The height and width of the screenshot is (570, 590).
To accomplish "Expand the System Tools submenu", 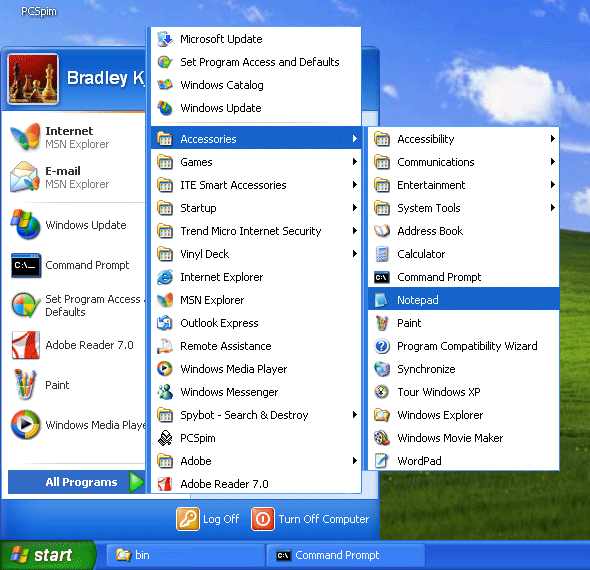I will (x=463, y=208).
